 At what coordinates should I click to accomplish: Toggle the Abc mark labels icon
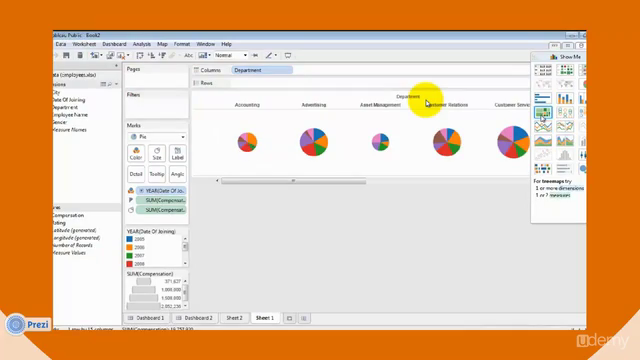(x=188, y=55)
